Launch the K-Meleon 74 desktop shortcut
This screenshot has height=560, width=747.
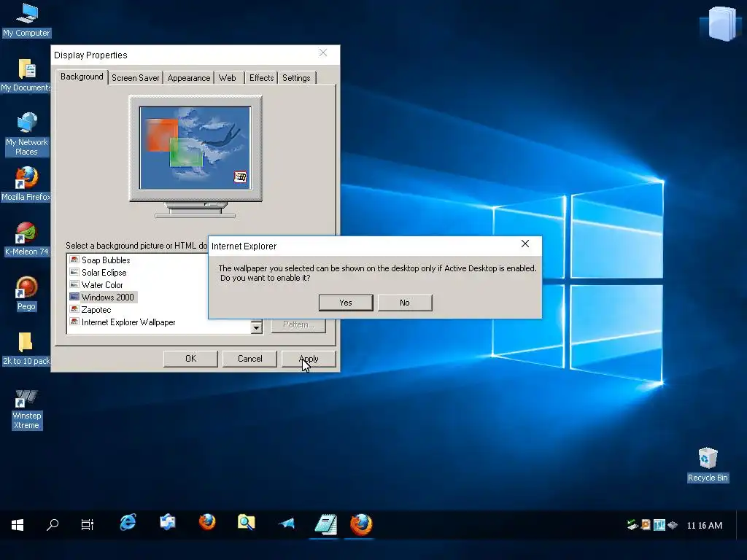click(x=26, y=239)
